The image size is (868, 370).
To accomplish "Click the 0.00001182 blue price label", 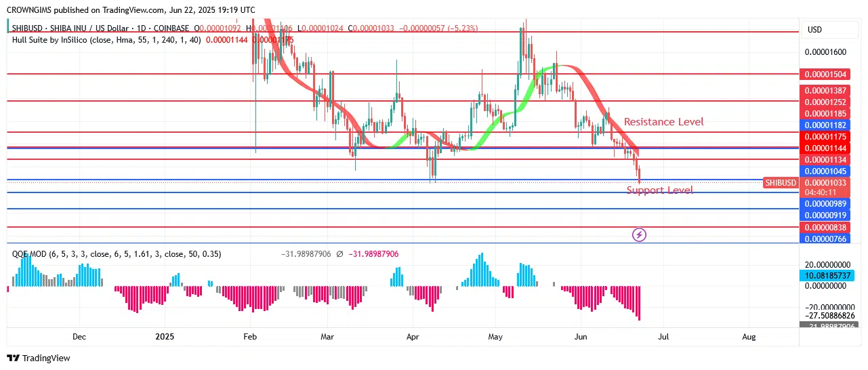I will 825,125.
